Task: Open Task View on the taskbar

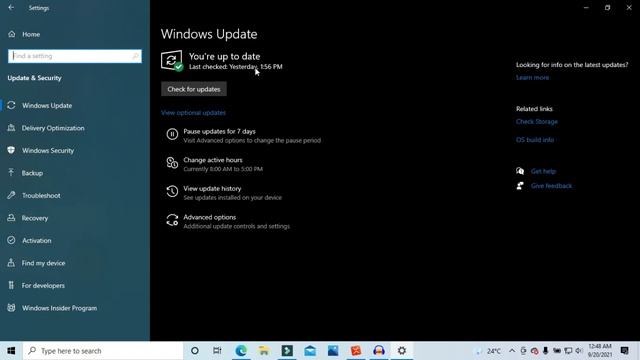Action: (x=217, y=351)
